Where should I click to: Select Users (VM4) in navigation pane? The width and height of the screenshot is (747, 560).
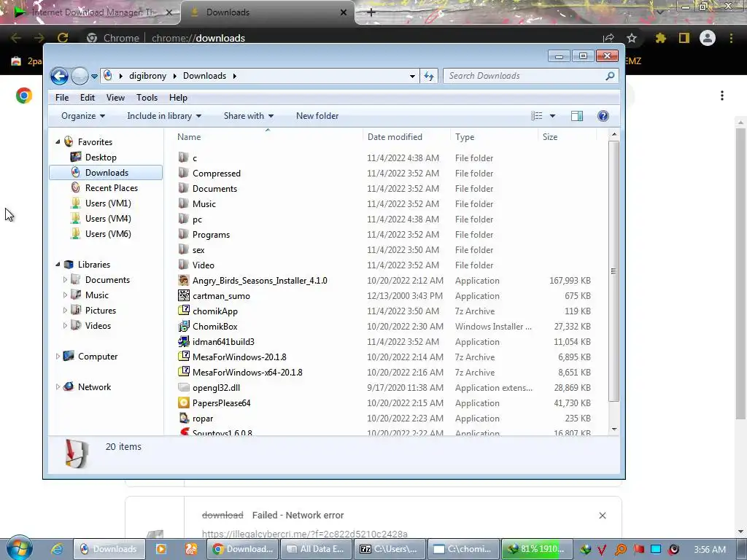pyautogui.click(x=108, y=219)
